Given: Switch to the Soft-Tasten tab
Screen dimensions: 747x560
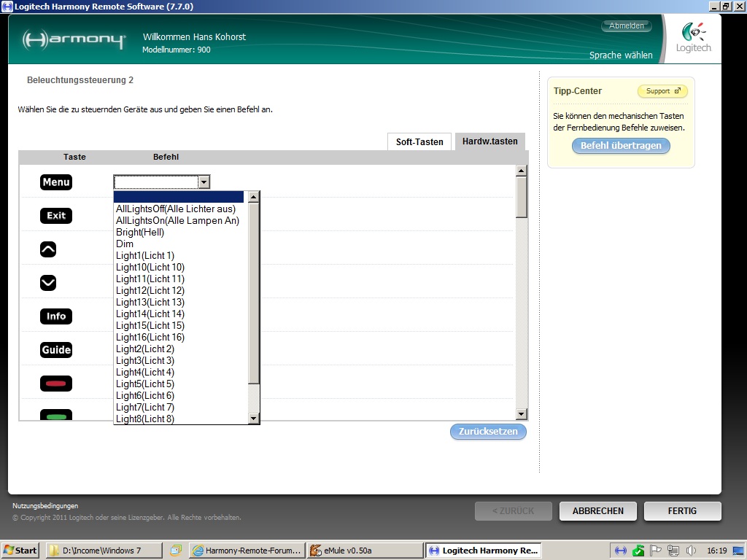Looking at the screenshot, I should tap(419, 141).
